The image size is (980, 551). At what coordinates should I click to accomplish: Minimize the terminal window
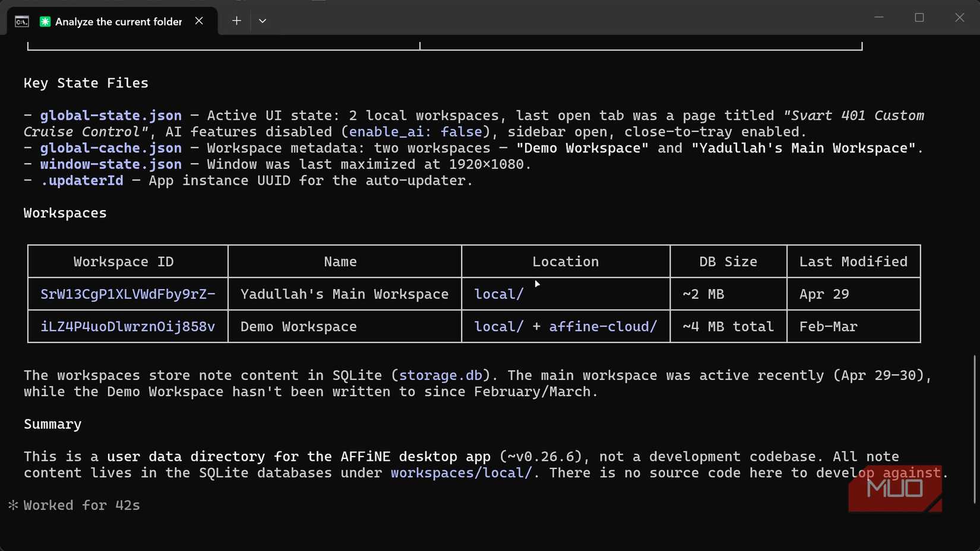point(879,18)
